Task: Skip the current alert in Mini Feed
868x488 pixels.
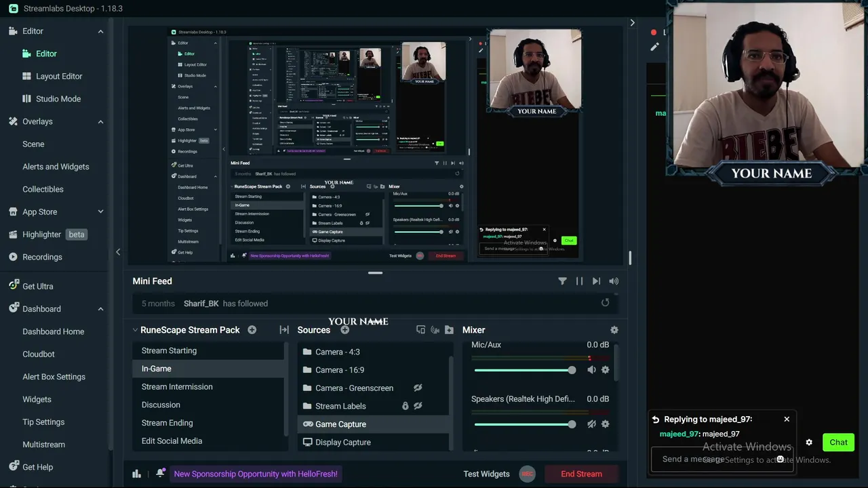Action: [x=596, y=281]
